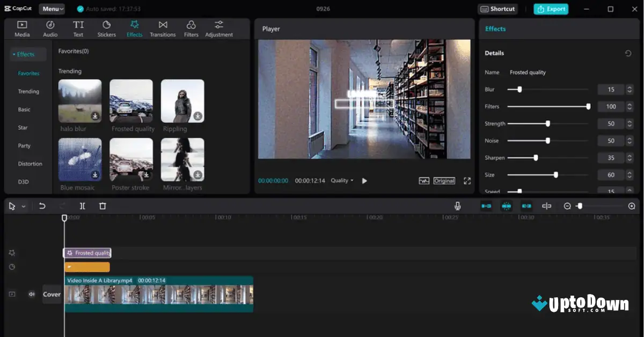This screenshot has width=644, height=337.
Task: Undo the last action
Action: pos(42,206)
